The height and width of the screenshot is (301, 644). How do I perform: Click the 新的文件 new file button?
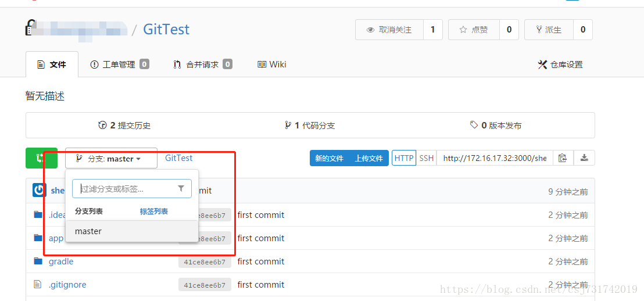point(329,158)
